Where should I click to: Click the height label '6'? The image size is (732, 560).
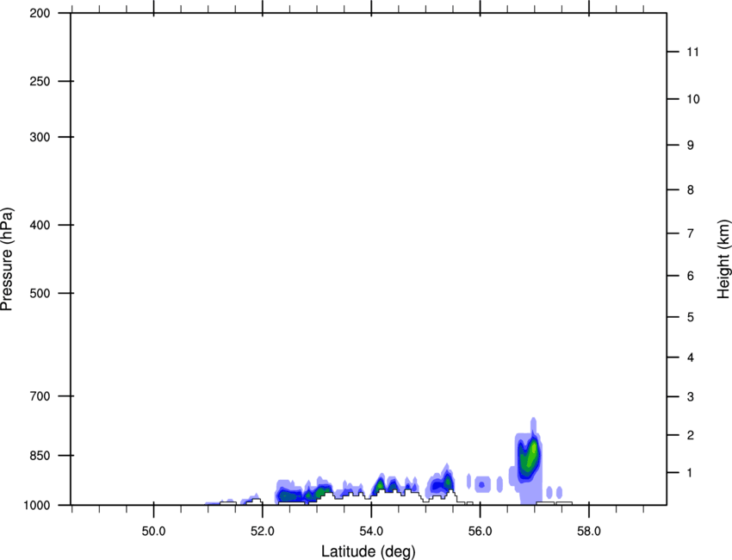pos(691,276)
